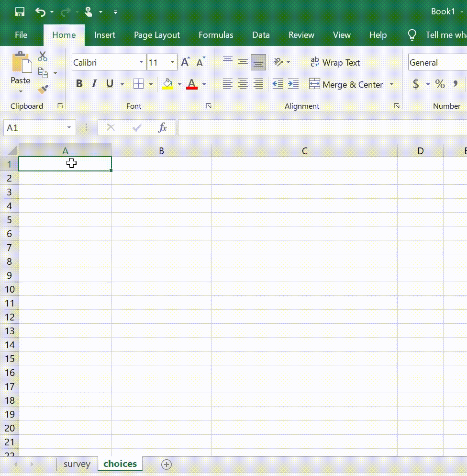Screen dimensions: 467x476
Task: Cut selection with the scissors icon
Action: coord(43,56)
